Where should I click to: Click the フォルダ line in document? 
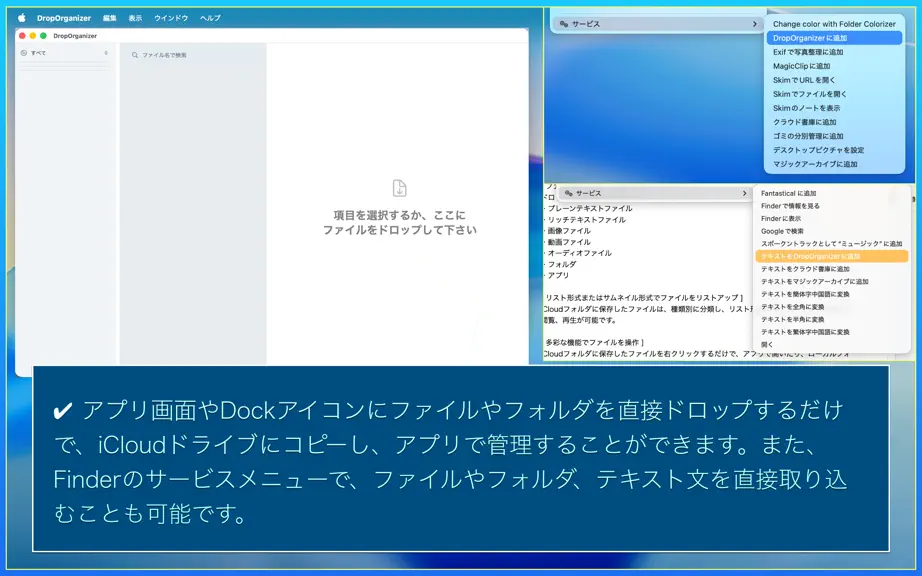coord(562,264)
